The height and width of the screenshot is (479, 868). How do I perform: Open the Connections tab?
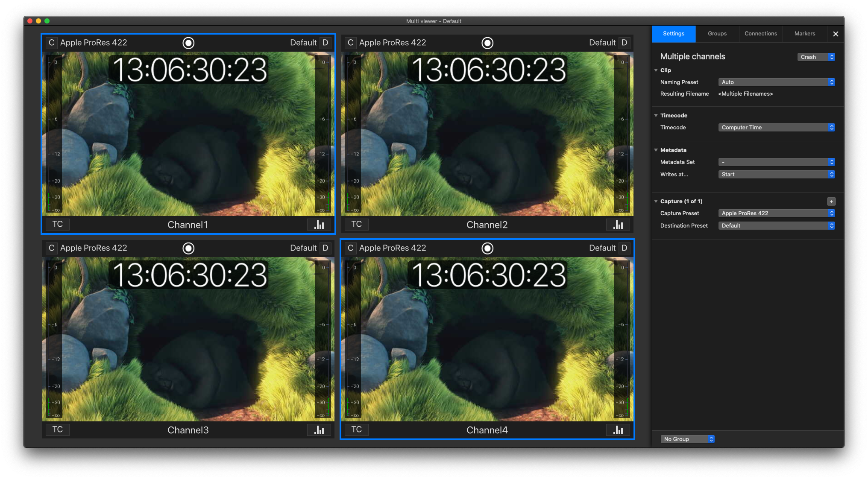761,34
